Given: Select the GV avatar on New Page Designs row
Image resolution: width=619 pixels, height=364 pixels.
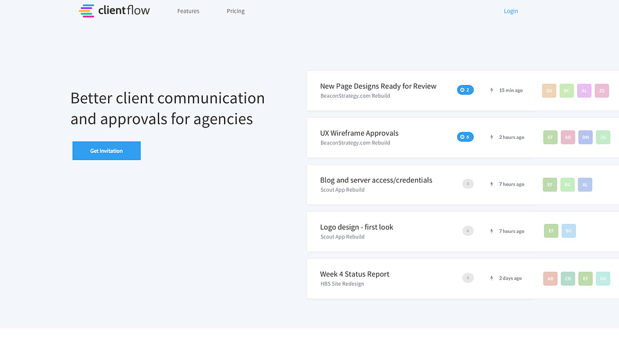Looking at the screenshot, I should coord(549,90).
